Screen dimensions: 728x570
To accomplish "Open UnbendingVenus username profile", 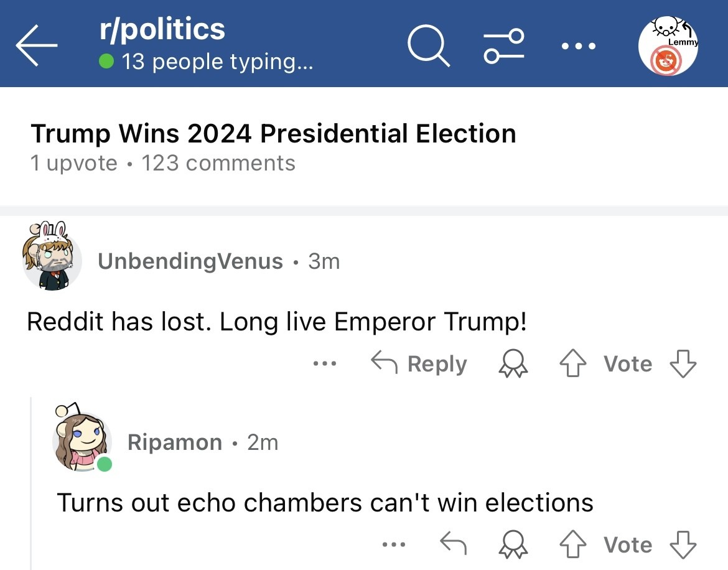I will click(x=190, y=261).
